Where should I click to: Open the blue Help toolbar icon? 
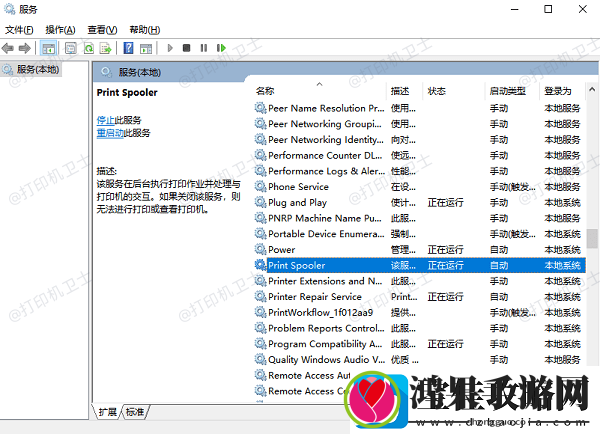point(129,48)
